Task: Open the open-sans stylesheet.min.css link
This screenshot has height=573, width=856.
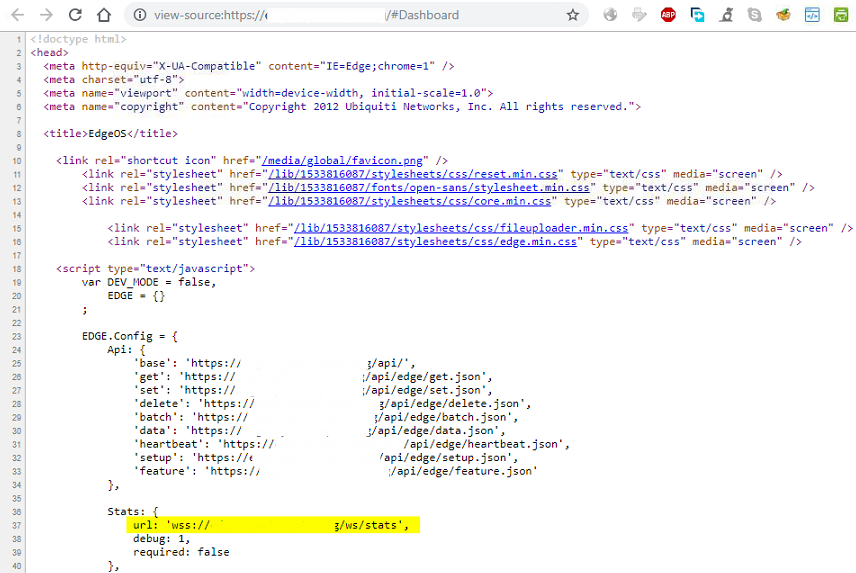Action: pyautogui.click(x=429, y=188)
